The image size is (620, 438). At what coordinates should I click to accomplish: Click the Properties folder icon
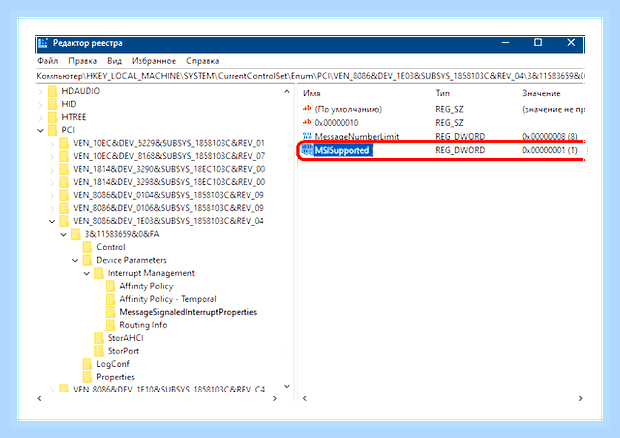[87, 377]
